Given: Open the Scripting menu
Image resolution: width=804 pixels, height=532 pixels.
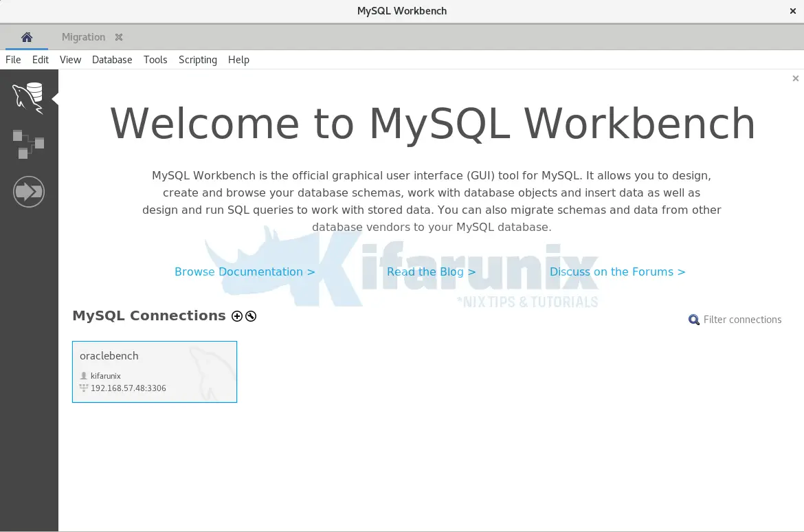Looking at the screenshot, I should (197, 60).
